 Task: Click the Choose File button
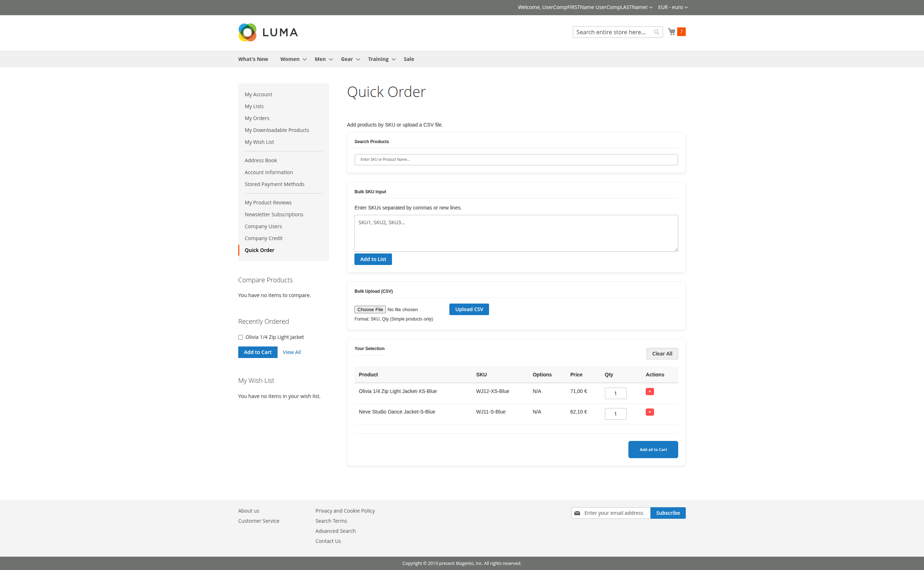pyautogui.click(x=370, y=309)
